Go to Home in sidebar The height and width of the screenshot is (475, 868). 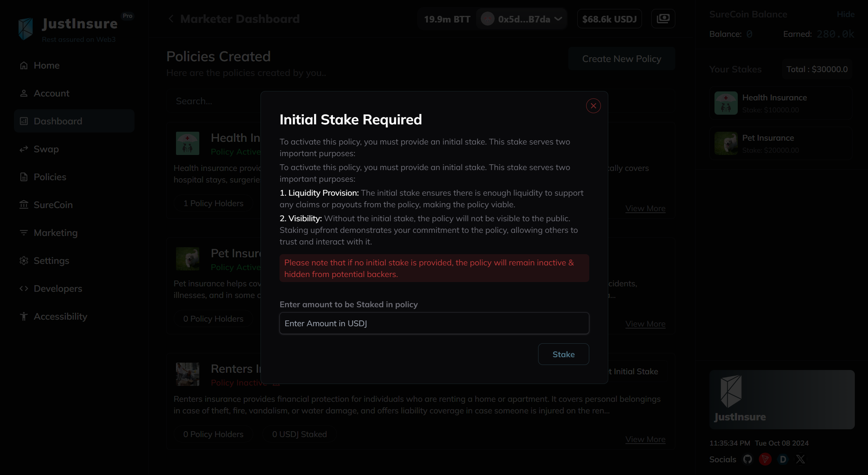47,65
